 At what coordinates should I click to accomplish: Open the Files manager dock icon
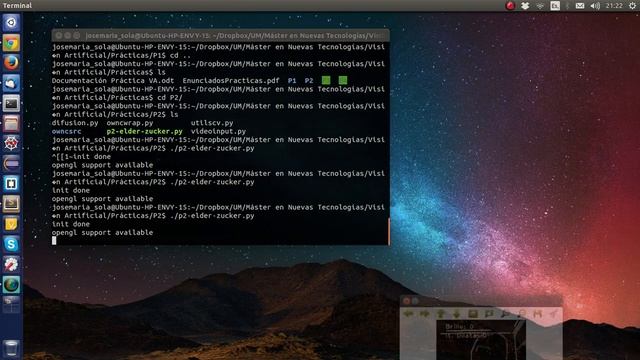[11, 123]
